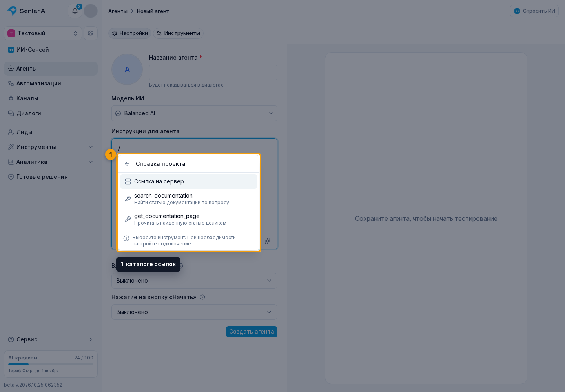Expand the Инструменты sidebar section
Viewport: 565px width, 392px height.
[51, 147]
